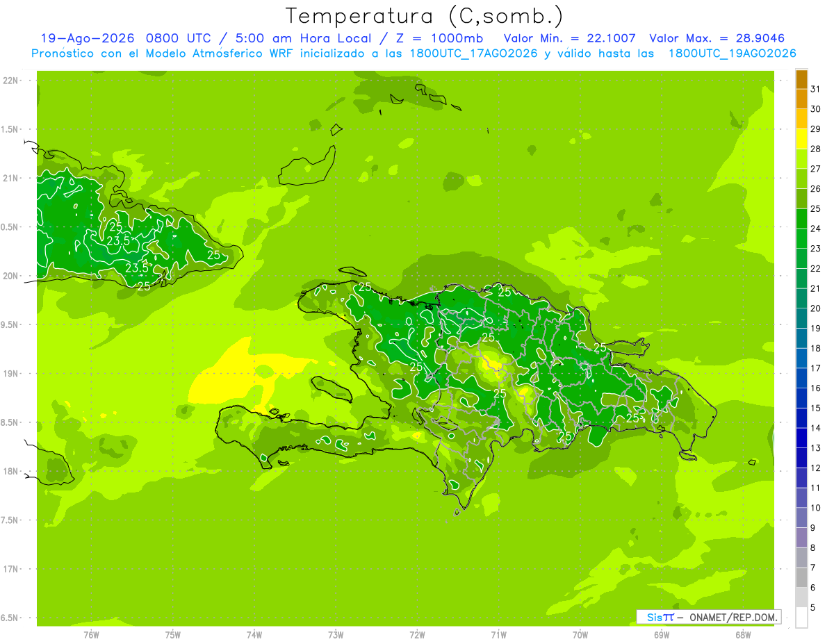Click the legend value 29
Image resolution: width=834 pixels, height=644 pixels.
coord(816,129)
